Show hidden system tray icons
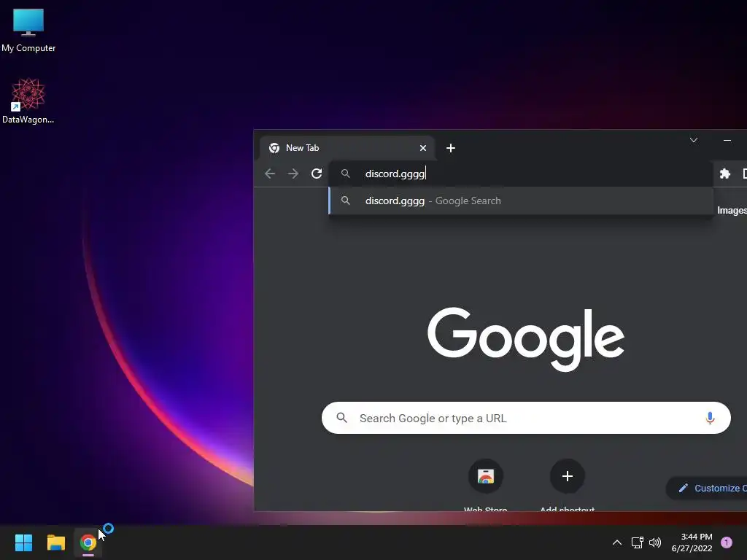The height and width of the screenshot is (560, 747). click(617, 542)
